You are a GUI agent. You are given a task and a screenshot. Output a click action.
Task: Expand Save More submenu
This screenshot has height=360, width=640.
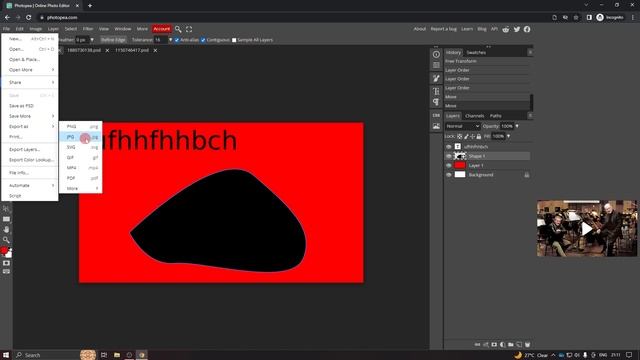pyautogui.click(x=30, y=116)
